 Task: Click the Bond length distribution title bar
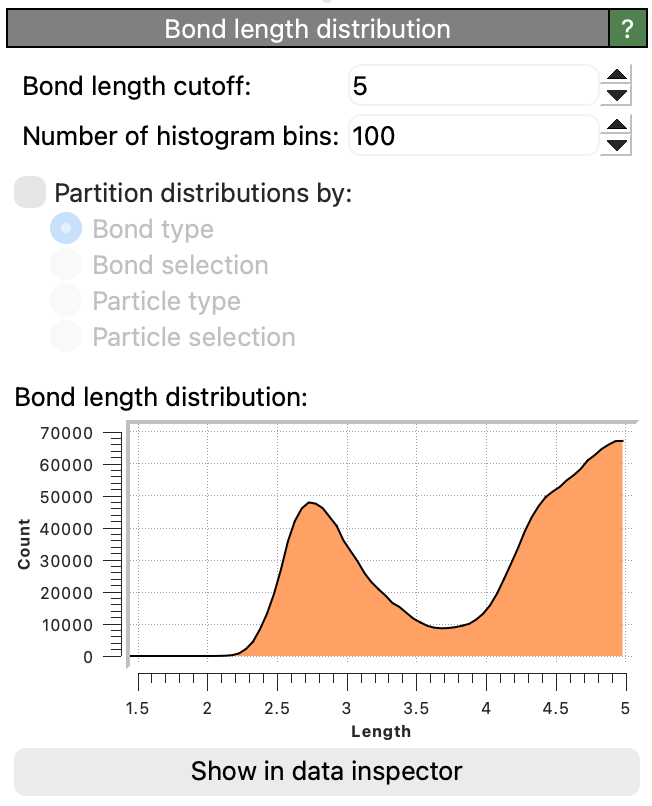pos(307,29)
